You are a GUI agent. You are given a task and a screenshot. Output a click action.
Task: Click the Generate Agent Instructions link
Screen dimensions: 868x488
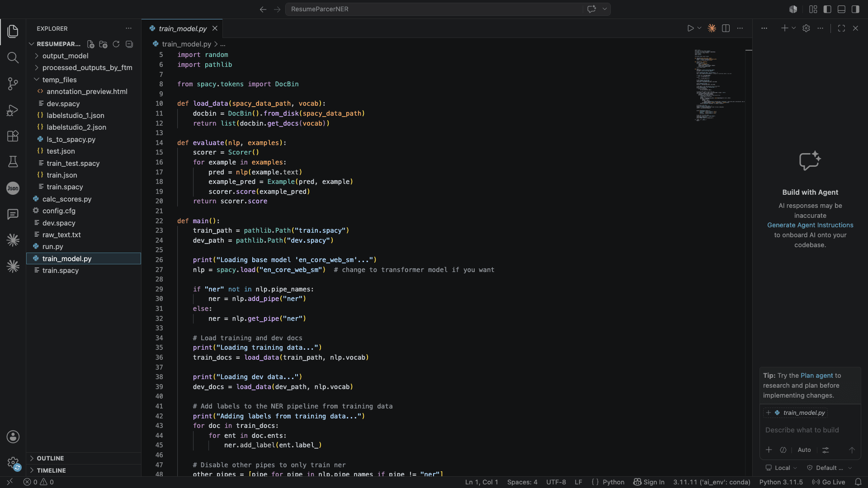tap(810, 225)
